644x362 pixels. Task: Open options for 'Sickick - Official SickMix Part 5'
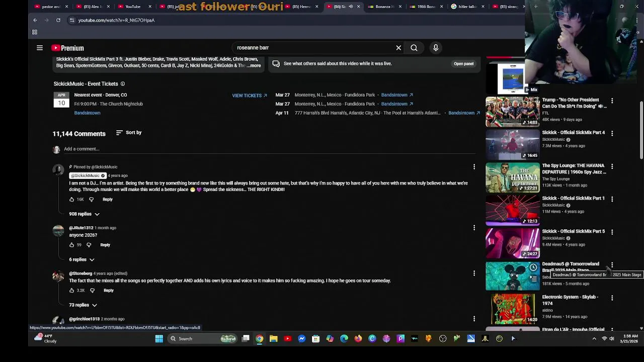click(612, 232)
